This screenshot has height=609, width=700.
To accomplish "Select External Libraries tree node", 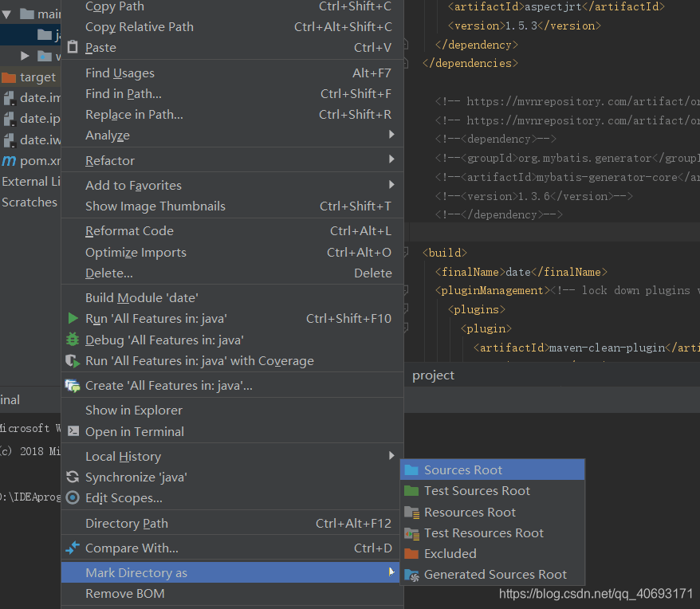I will coord(30,182).
